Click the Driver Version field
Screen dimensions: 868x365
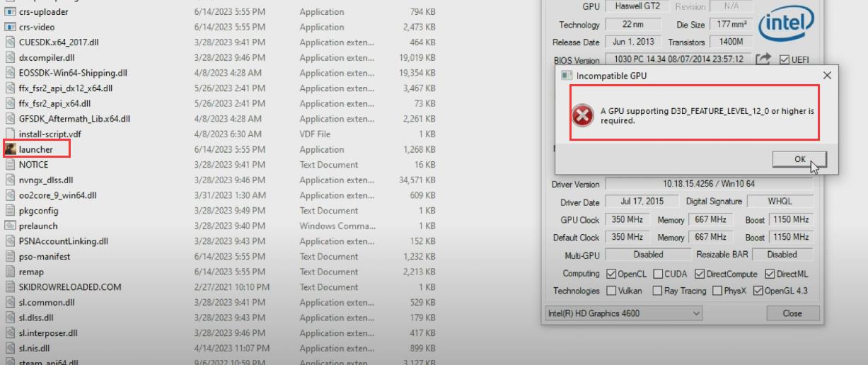(709, 184)
